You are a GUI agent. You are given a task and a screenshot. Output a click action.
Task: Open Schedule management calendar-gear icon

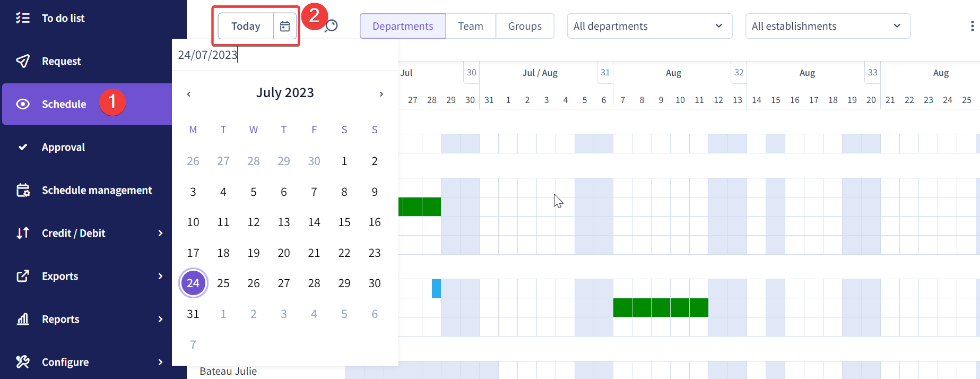click(x=23, y=190)
